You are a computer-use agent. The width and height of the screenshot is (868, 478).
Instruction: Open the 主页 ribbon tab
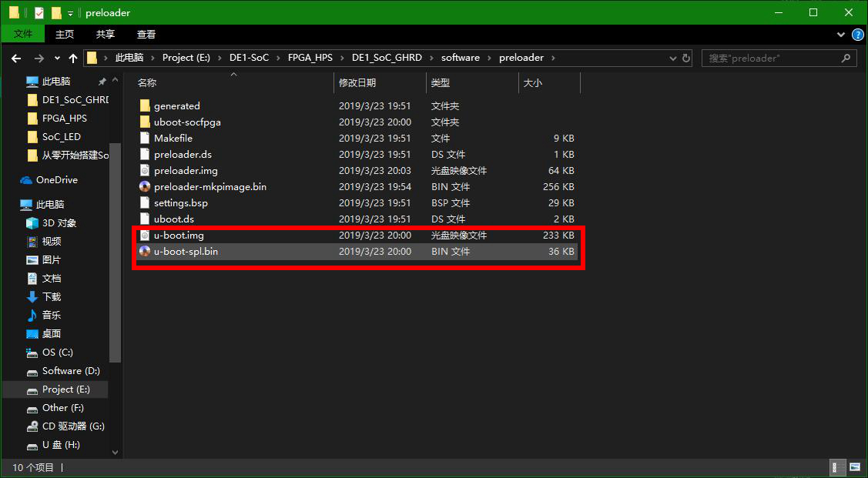(64, 35)
